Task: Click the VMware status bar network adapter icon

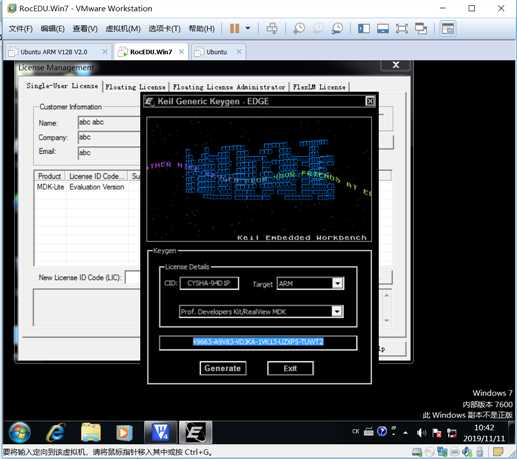Action: [x=442, y=452]
